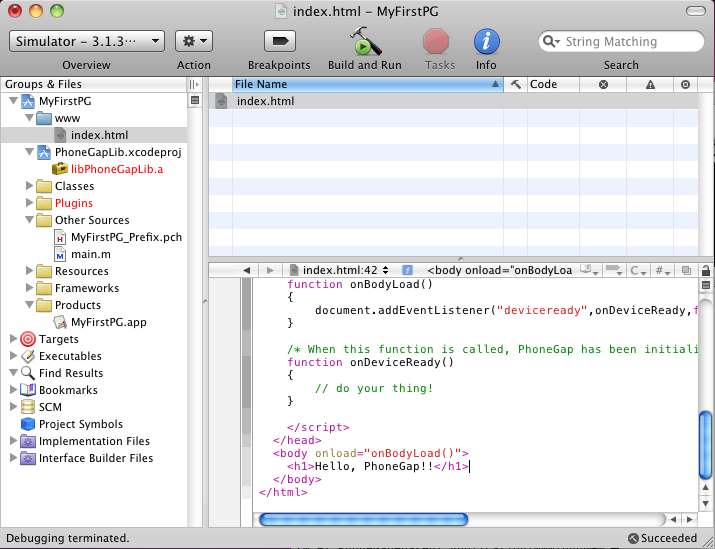Click the editor scroll down arrow
Screen dimensions: 715x549
click(705, 503)
